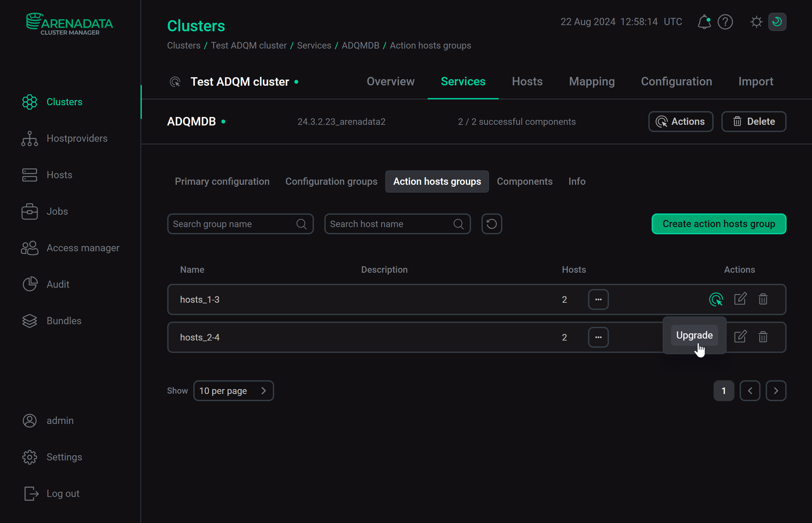Viewport: 812px width, 523px height.
Task: Select the hosts_2-4 group name
Action: 200,337
